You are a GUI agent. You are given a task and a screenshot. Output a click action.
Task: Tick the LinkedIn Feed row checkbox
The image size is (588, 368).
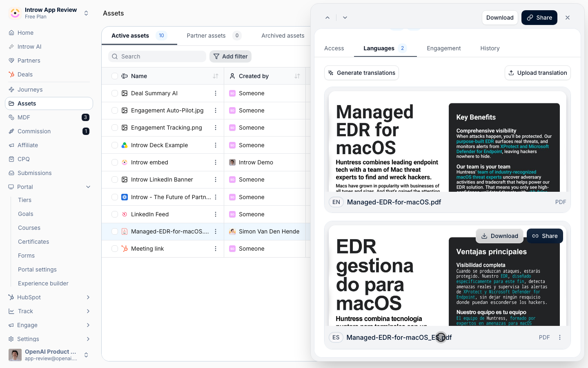pyautogui.click(x=115, y=214)
